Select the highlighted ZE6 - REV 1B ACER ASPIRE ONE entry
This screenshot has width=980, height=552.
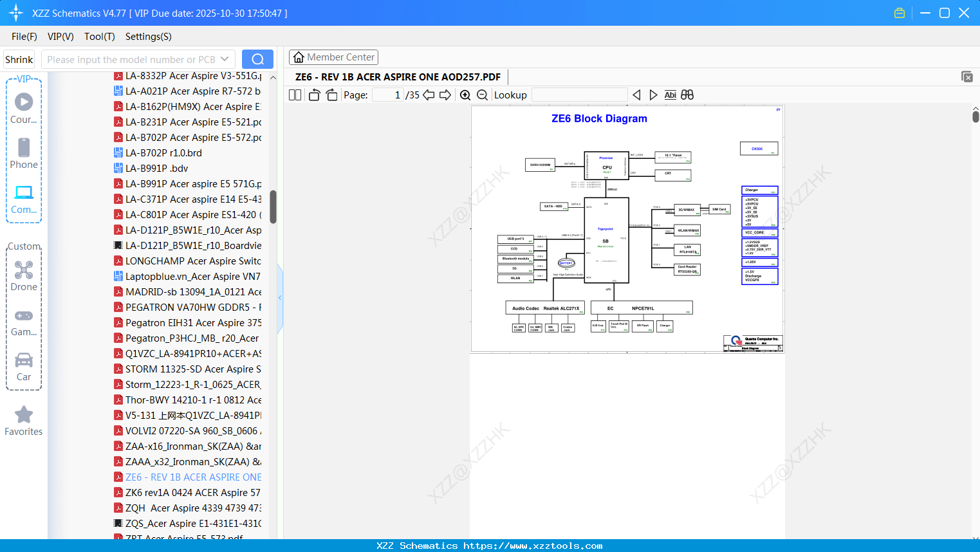coord(188,477)
